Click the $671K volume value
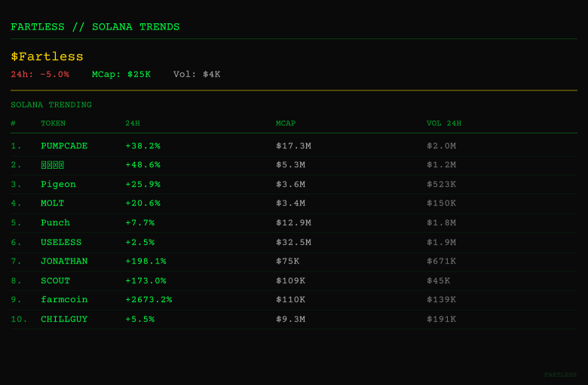588x385 pixels. (x=441, y=261)
